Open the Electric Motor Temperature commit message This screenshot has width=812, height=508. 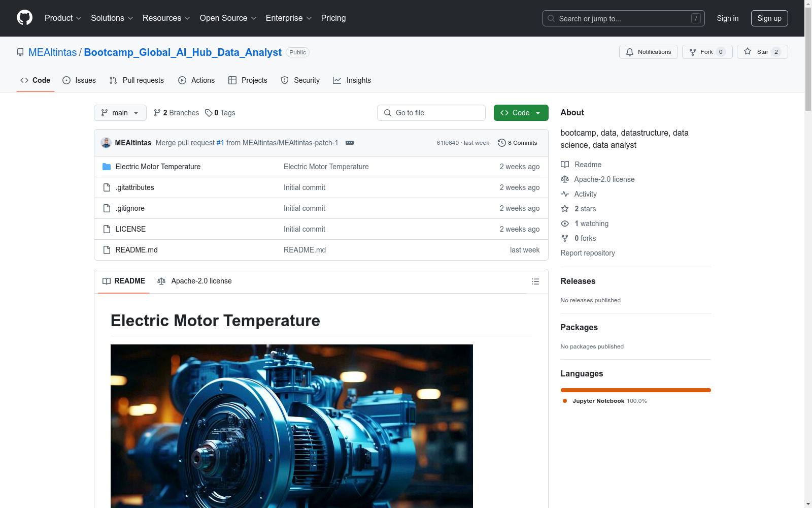(326, 167)
